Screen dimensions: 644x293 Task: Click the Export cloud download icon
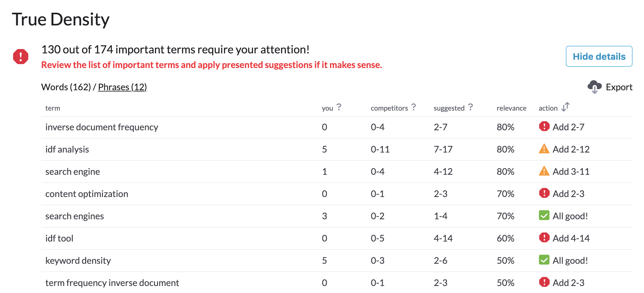click(x=594, y=87)
